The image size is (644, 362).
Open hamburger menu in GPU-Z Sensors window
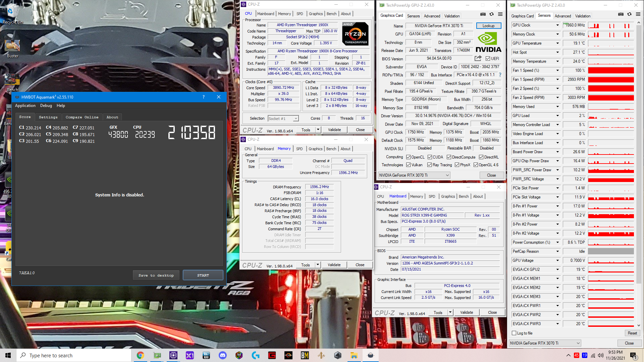click(x=638, y=14)
